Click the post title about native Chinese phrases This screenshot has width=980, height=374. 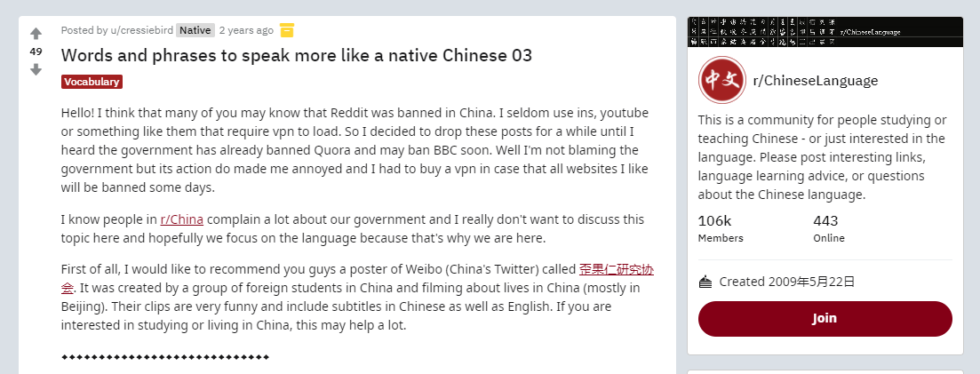[296, 56]
